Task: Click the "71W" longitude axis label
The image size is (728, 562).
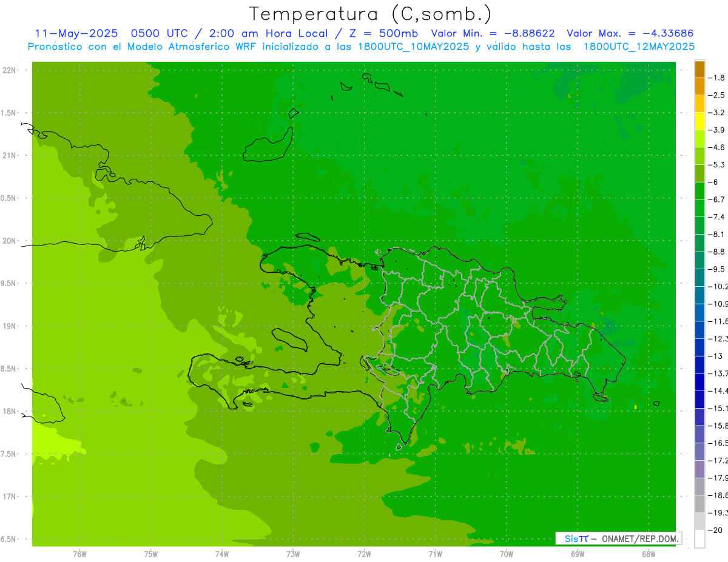Action: [x=435, y=554]
